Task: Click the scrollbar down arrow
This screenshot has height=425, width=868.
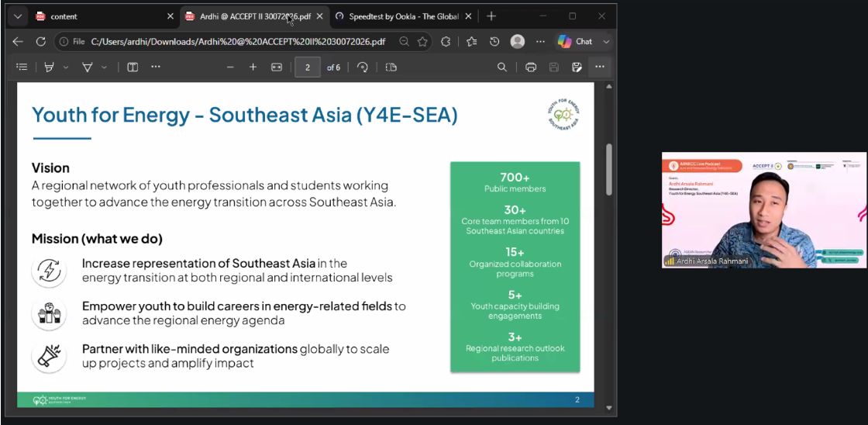Action: [609, 408]
